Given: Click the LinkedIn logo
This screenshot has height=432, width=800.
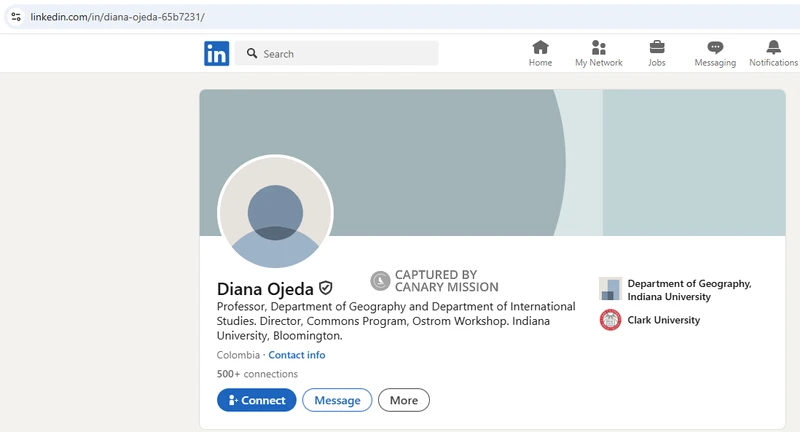Looking at the screenshot, I should [x=216, y=54].
